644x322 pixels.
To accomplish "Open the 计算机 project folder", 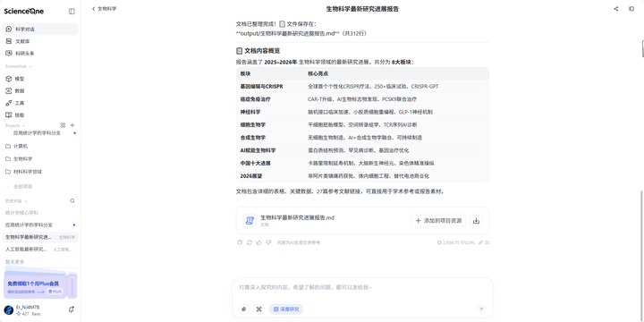I will 40,146.
